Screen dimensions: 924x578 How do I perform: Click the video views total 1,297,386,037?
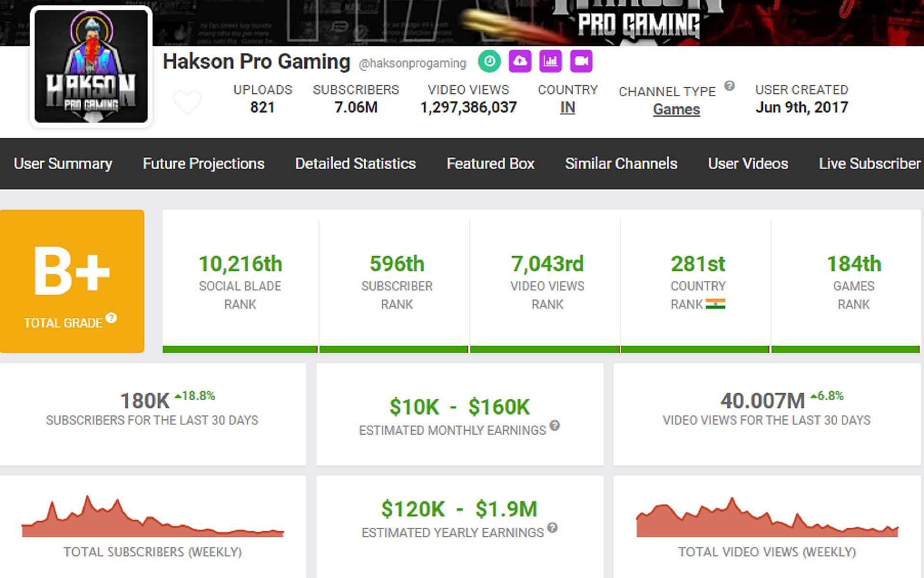[468, 107]
